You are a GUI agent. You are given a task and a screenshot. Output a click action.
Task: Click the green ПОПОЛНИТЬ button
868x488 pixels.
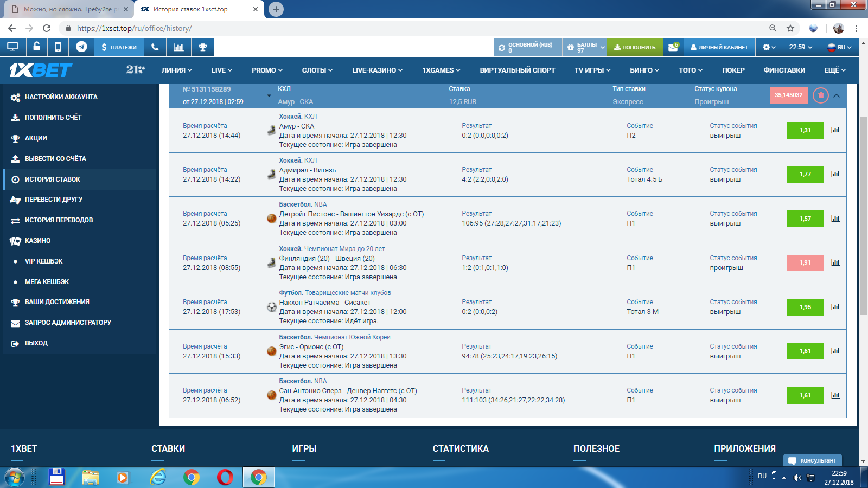pos(635,47)
